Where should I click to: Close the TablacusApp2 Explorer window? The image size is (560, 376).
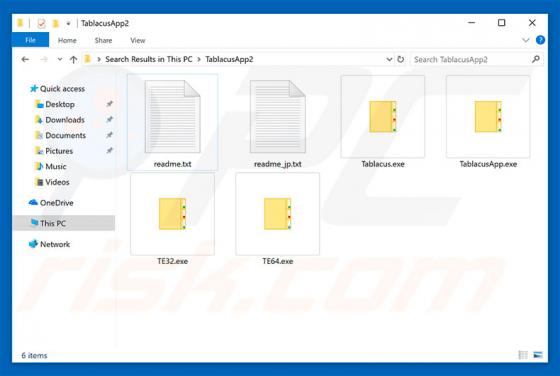[532, 22]
